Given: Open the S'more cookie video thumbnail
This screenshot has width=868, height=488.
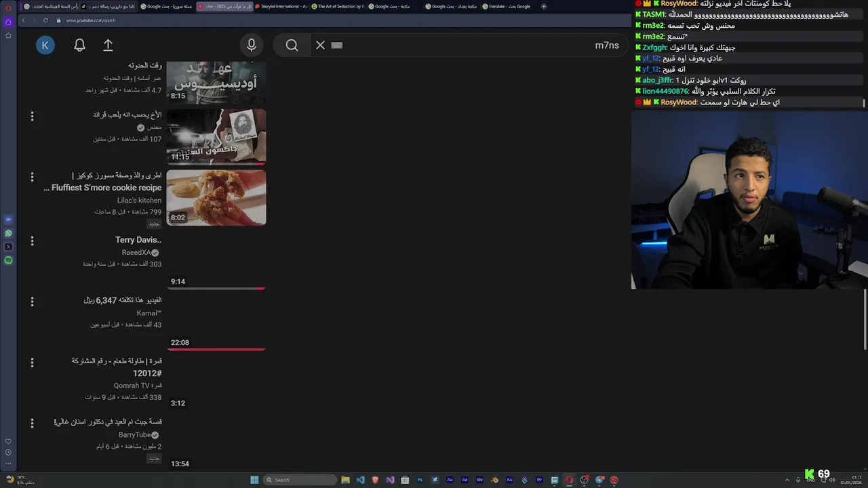Looking at the screenshot, I should coord(216,197).
